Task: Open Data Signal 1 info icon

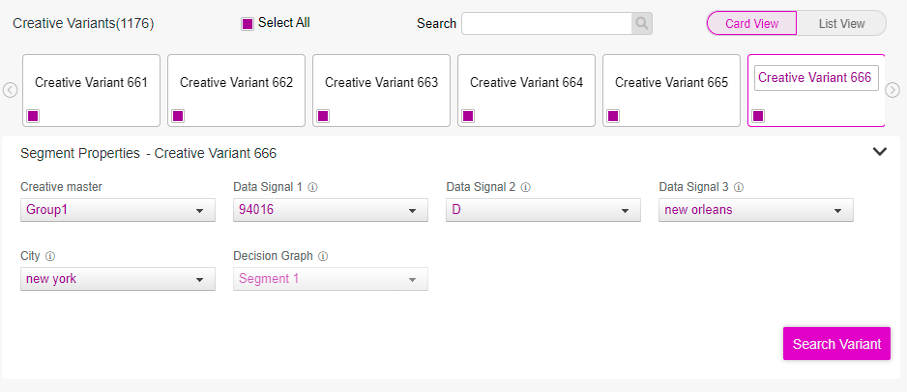Action: [313, 187]
